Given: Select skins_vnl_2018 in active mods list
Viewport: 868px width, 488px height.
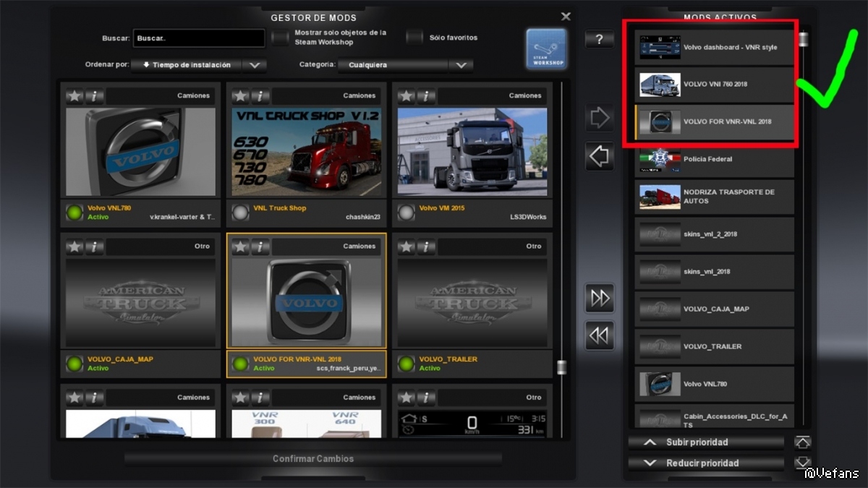Looking at the screenshot, I should tap(715, 272).
